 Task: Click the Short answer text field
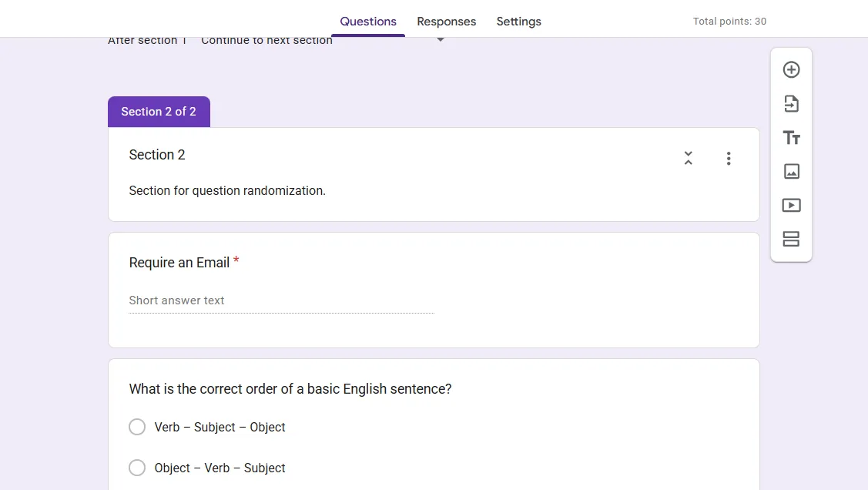[x=281, y=300]
